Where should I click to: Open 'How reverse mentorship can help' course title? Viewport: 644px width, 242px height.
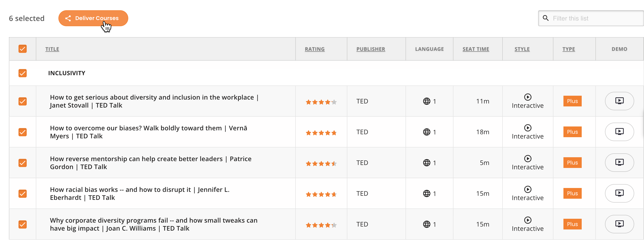(x=150, y=162)
